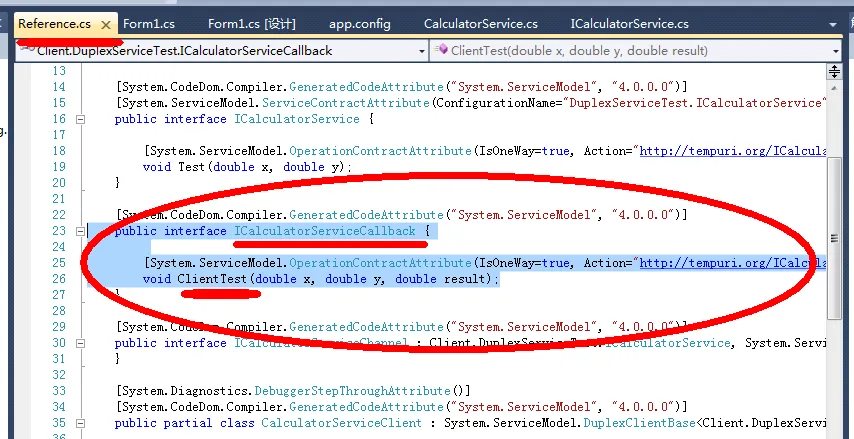Click the editor split handle above the scrollbar
The height and width of the screenshot is (439, 854).
834,71
